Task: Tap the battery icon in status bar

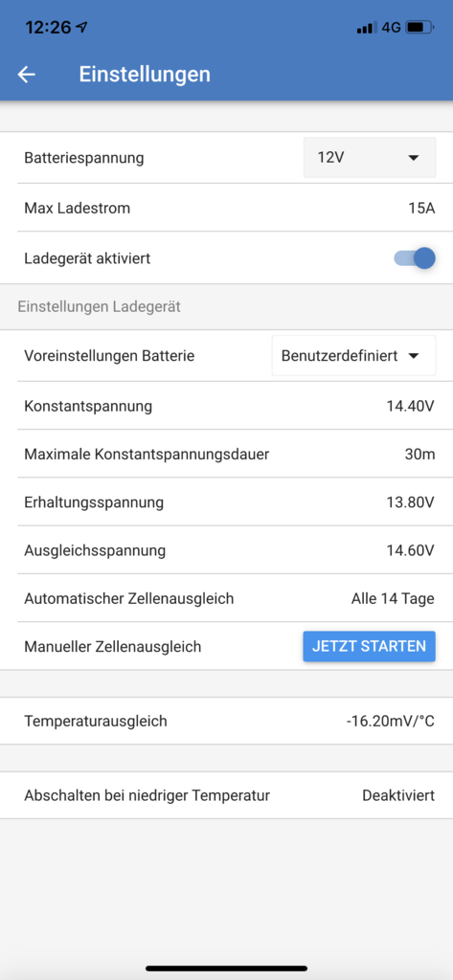Action: 419,28
